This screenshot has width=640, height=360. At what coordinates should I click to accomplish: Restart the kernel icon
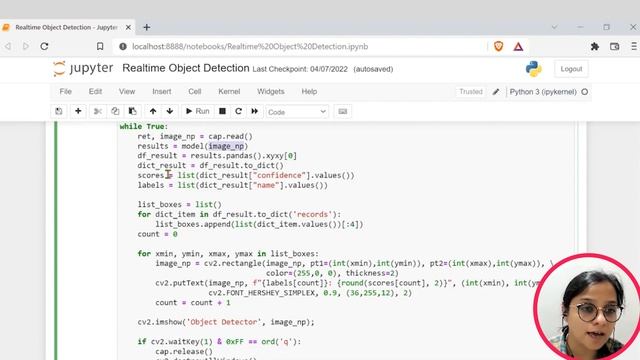[x=238, y=111]
